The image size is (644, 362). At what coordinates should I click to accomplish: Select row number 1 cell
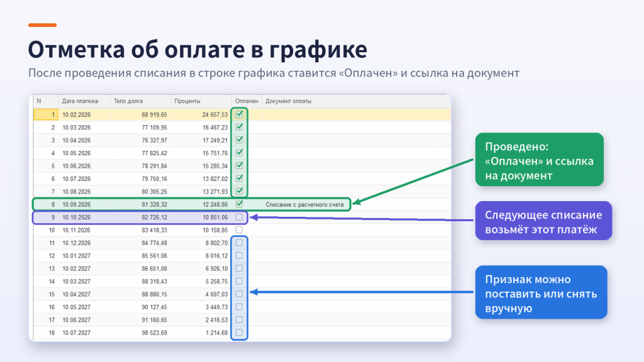pos(45,114)
